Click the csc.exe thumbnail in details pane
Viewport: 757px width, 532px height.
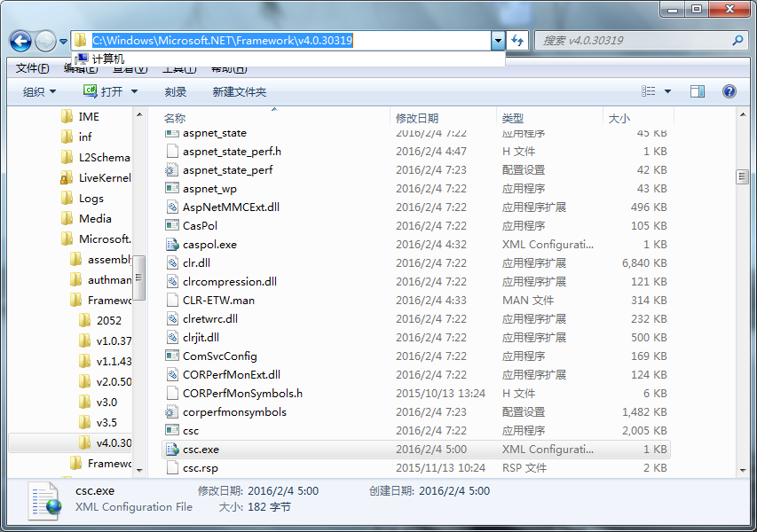[45, 501]
